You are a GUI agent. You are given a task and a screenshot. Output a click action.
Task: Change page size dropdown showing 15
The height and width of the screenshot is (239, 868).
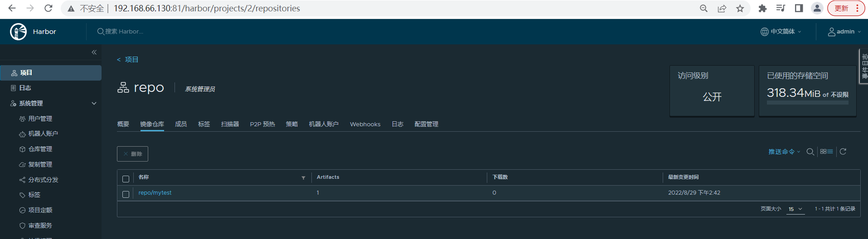pyautogui.click(x=795, y=209)
